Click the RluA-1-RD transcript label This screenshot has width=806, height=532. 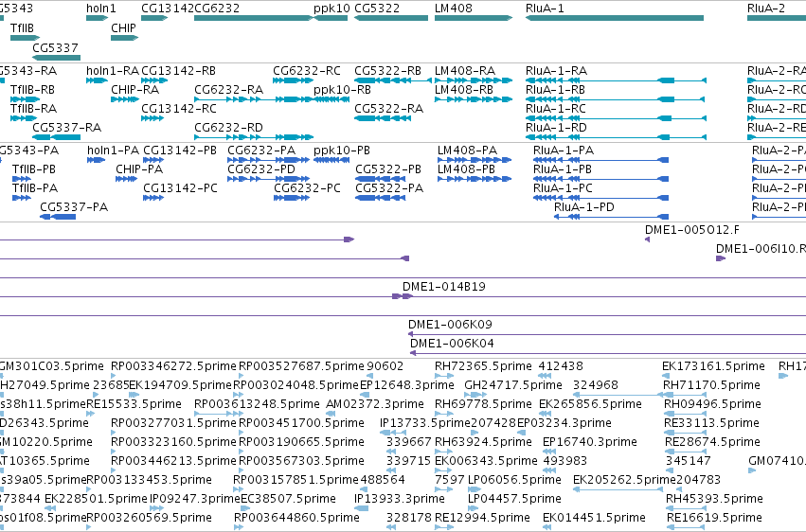pos(556,128)
